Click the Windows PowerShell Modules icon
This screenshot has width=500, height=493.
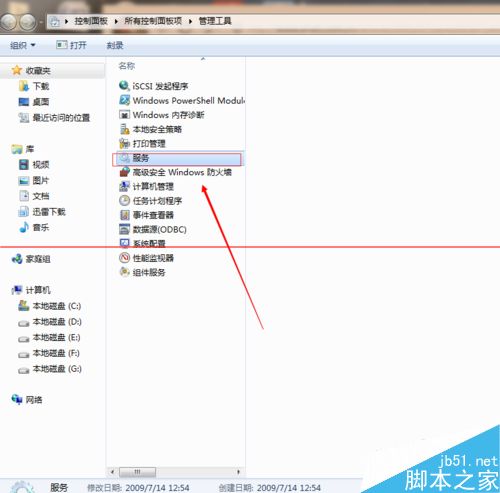click(124, 100)
